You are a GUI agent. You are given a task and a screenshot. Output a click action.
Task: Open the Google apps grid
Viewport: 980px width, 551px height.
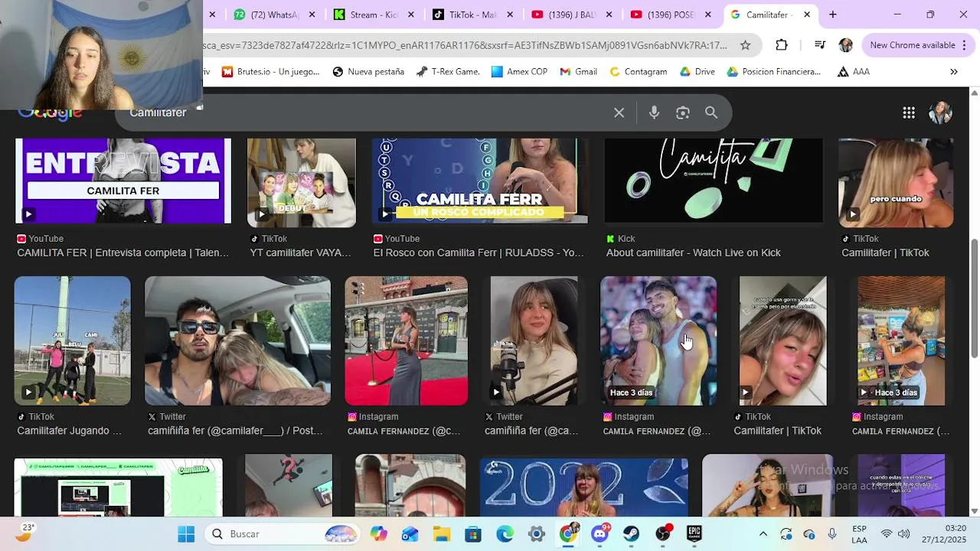[x=909, y=112]
